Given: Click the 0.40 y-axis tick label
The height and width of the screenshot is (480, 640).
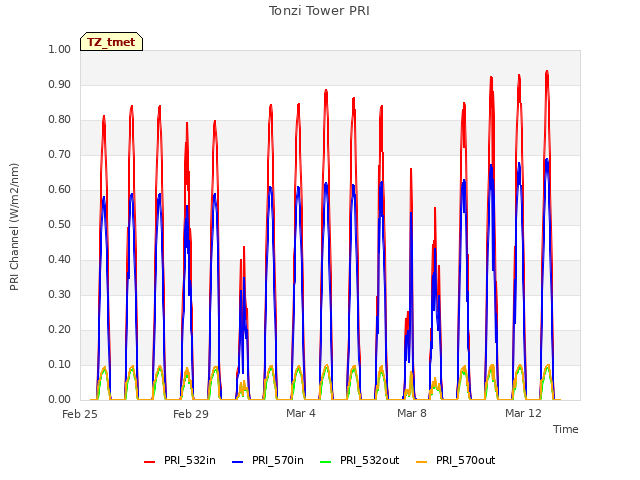Looking at the screenshot, I should click(60, 260).
